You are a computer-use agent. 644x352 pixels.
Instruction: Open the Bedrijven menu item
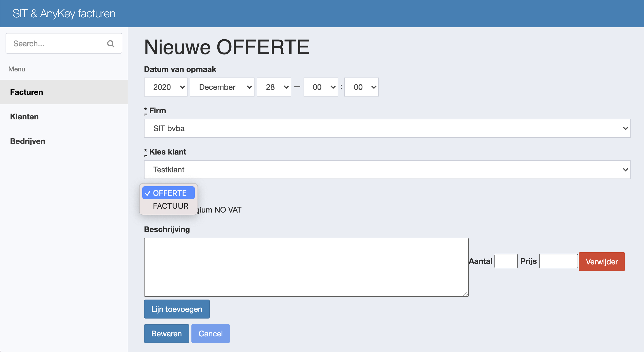pos(64,141)
